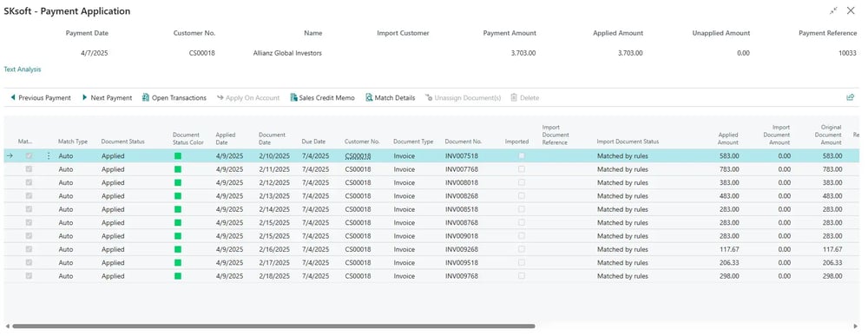Select document number INV009018

pyautogui.click(x=462, y=236)
